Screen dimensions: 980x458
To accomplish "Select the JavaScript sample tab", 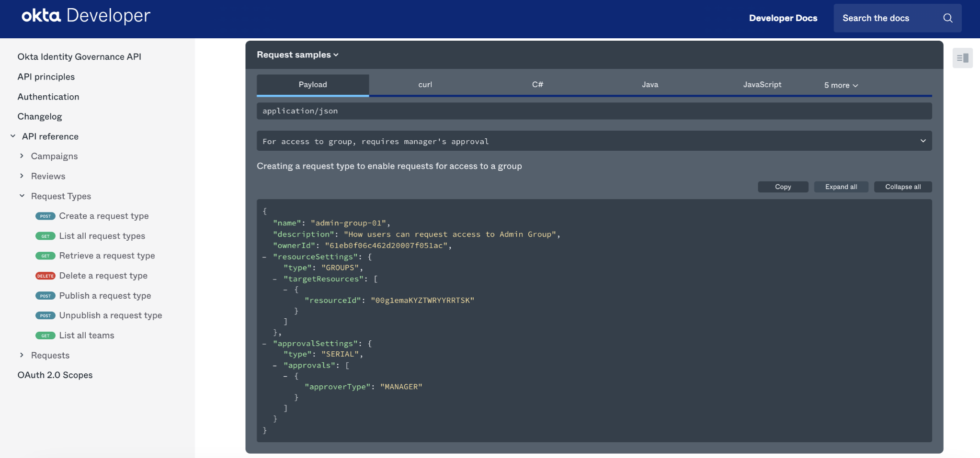I will 762,85.
